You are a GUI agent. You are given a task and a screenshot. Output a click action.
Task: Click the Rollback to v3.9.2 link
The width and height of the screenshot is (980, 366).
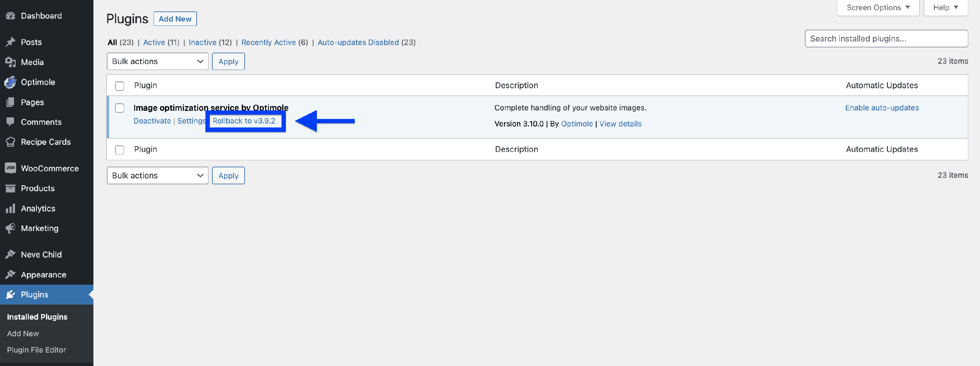click(x=243, y=121)
